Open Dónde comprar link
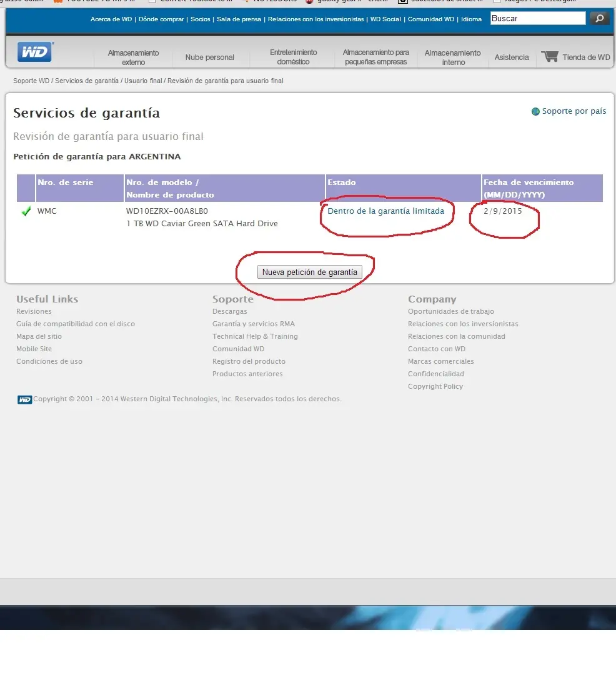 161,19
